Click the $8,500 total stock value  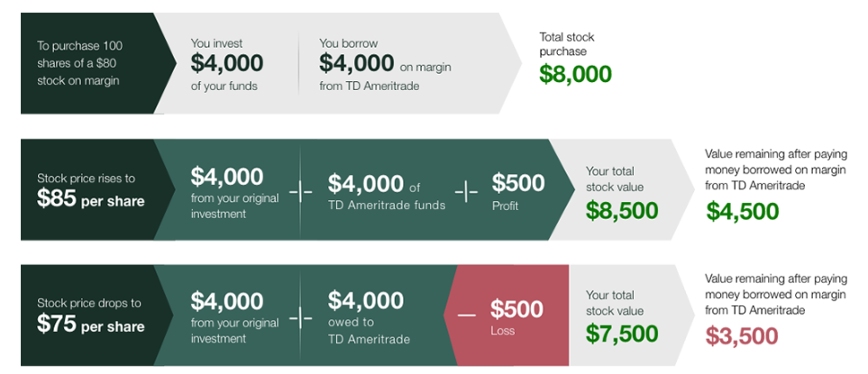[x=622, y=210]
